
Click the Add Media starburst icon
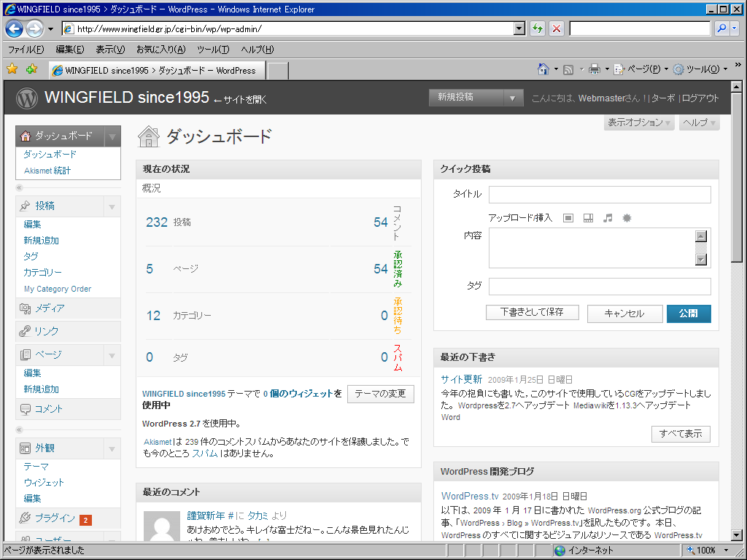pos(627,218)
